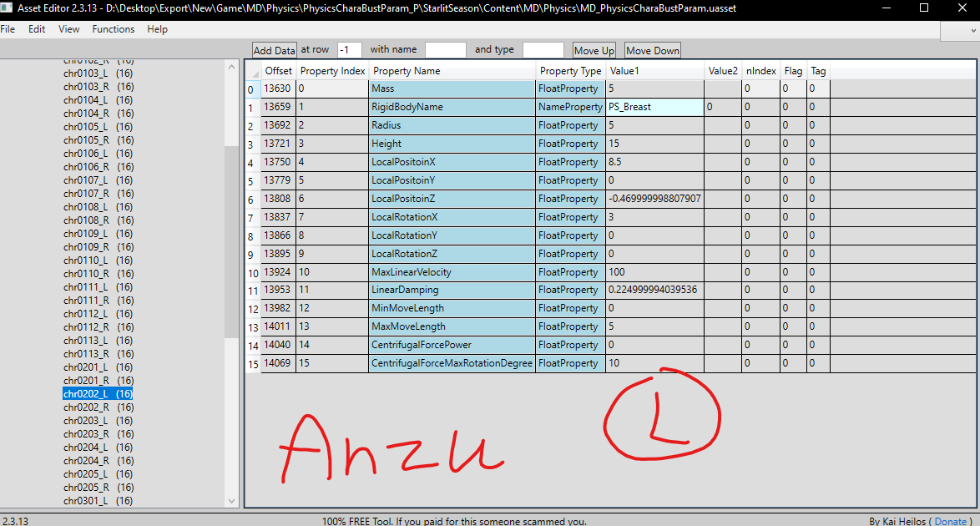Click the Property Index column header
Screen dimensions: 980x526
tap(332, 71)
